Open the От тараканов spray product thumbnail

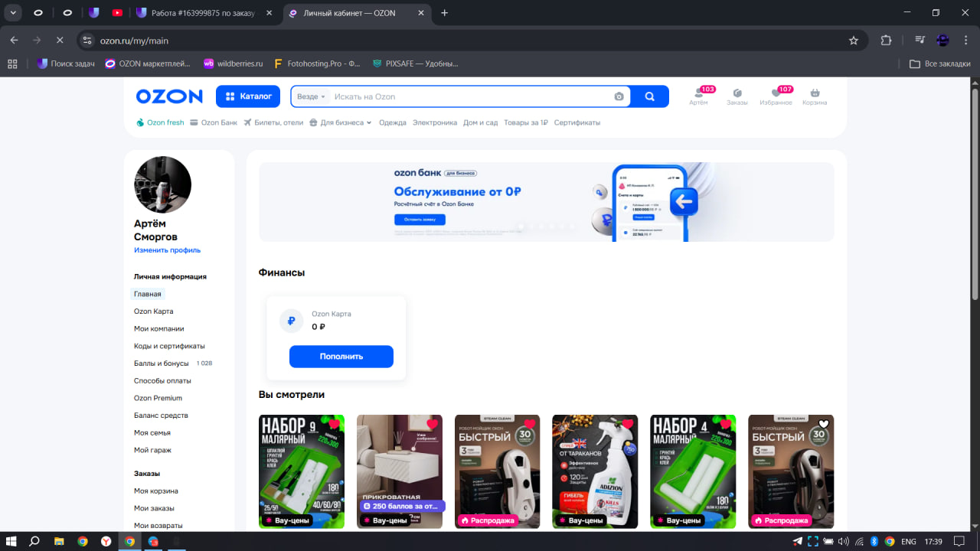(x=596, y=471)
